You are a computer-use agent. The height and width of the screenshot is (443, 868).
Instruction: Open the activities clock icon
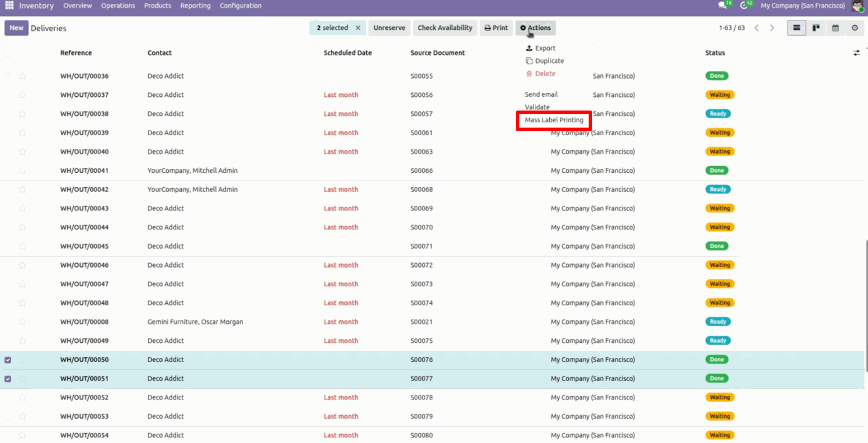click(x=744, y=6)
